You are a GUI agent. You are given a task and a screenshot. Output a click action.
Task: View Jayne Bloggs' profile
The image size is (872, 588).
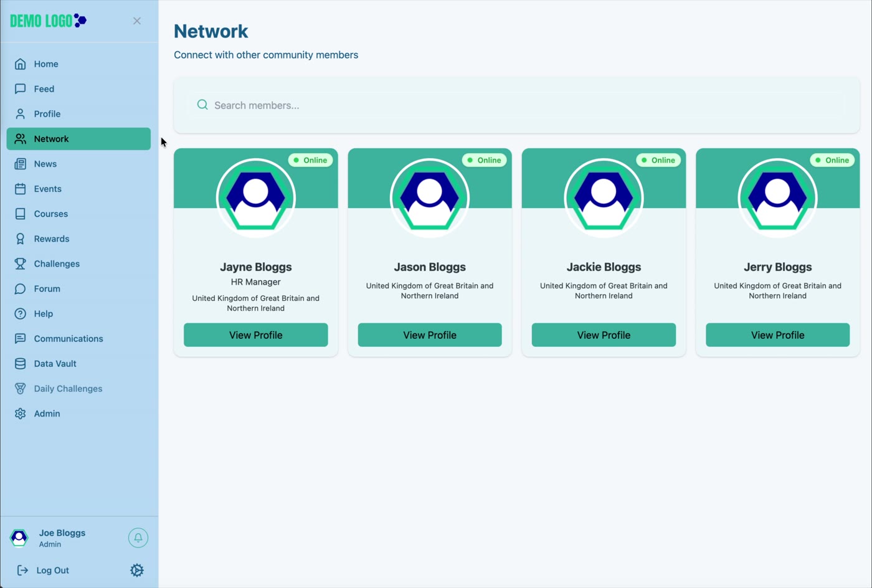[x=256, y=335]
